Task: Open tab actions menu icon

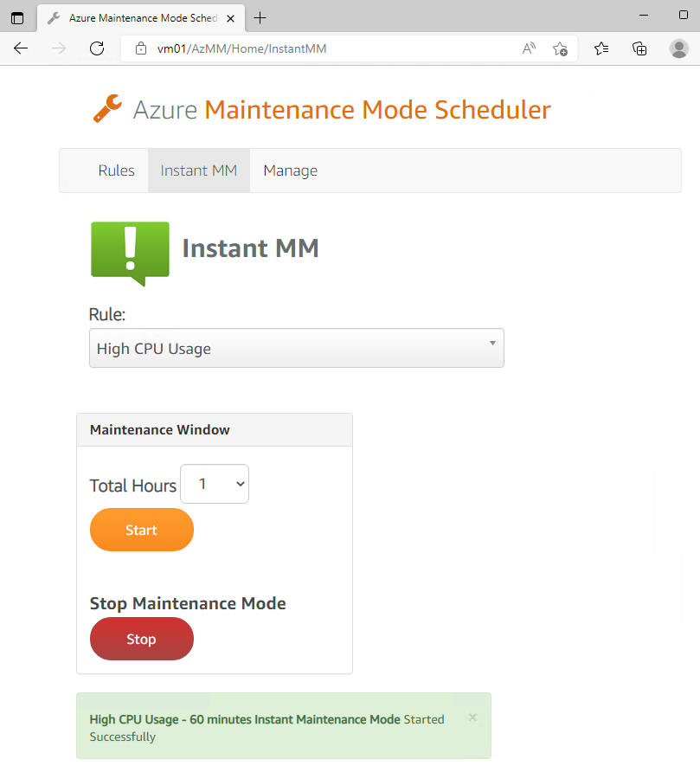Action: pos(17,18)
